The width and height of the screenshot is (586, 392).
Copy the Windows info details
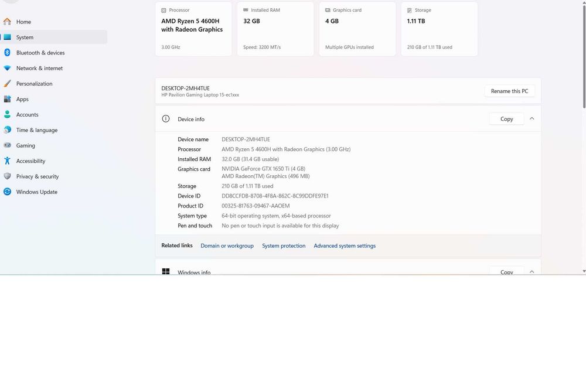(506, 271)
